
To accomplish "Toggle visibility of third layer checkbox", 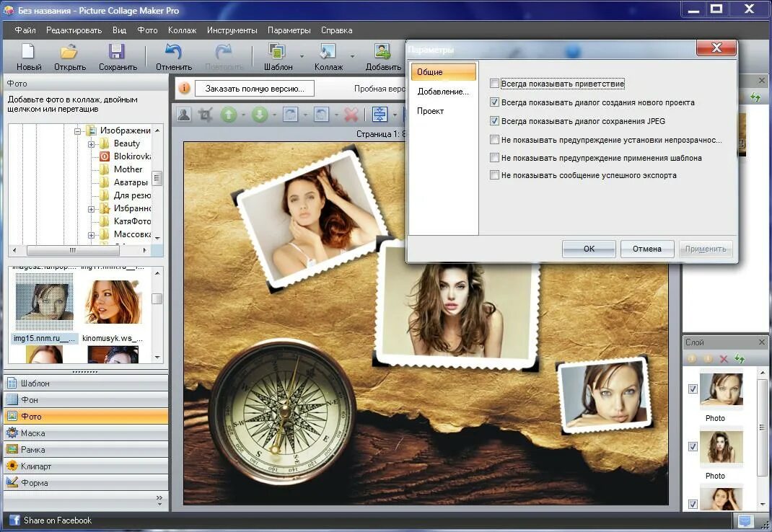I will 693,504.
